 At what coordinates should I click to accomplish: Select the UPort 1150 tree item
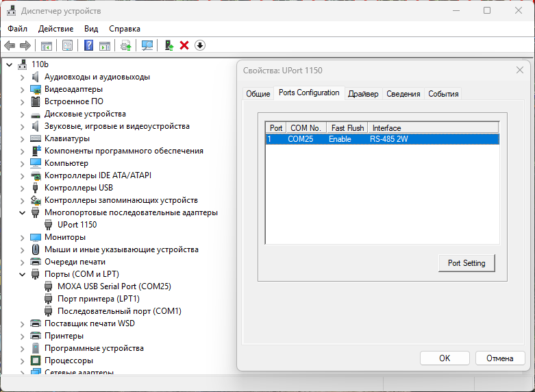pyautogui.click(x=77, y=225)
